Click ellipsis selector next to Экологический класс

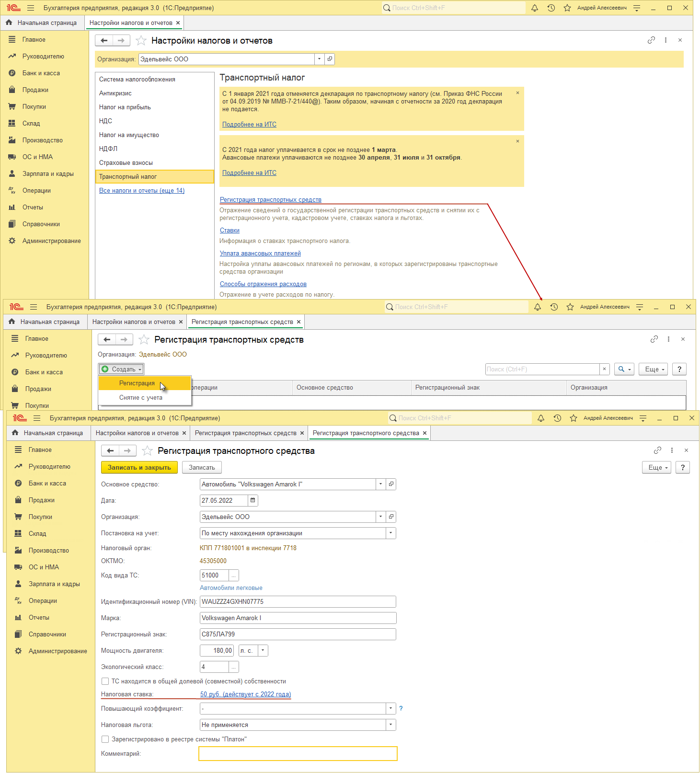[x=234, y=667]
